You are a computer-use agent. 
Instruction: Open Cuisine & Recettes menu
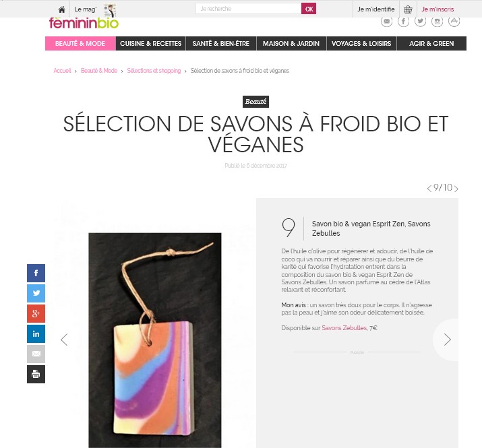[150, 43]
